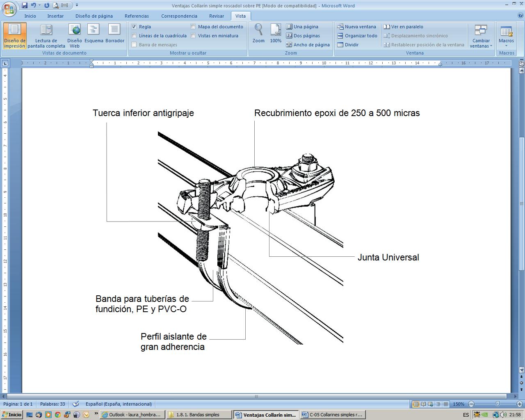Click Palabras: 33 word count
The height and width of the screenshot is (420, 525).
52,404
